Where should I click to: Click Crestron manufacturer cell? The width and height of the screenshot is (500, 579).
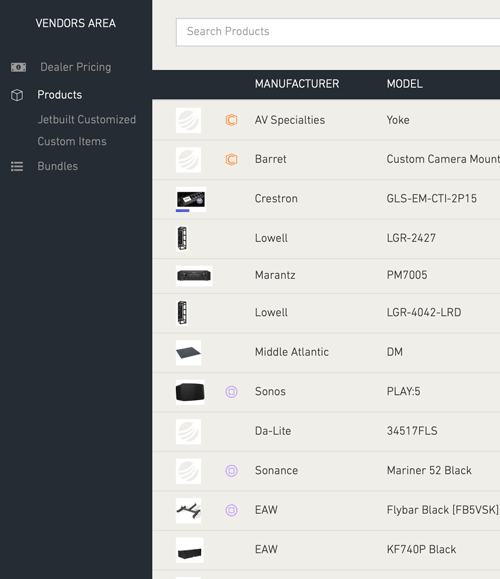[x=276, y=199]
